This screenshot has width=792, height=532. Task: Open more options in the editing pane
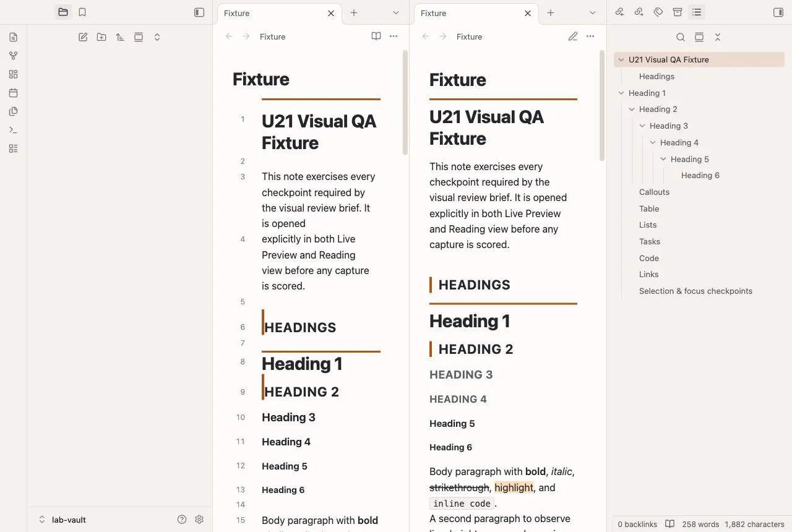point(394,36)
